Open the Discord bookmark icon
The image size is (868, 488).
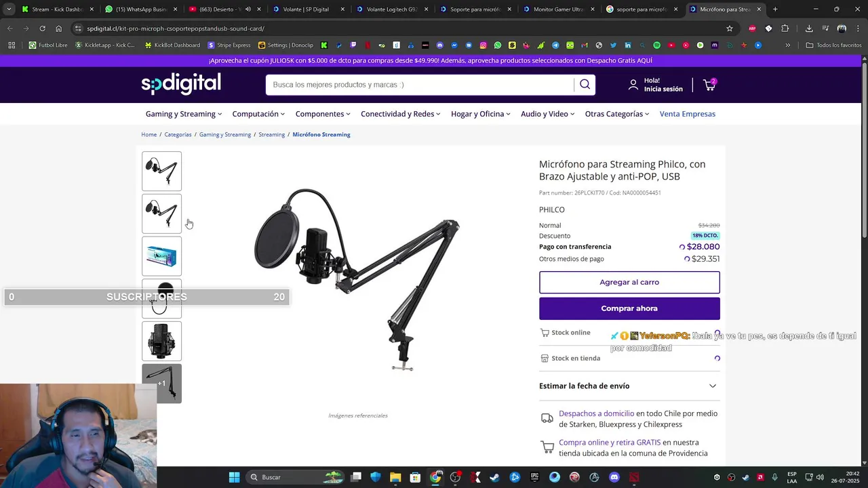439,45
